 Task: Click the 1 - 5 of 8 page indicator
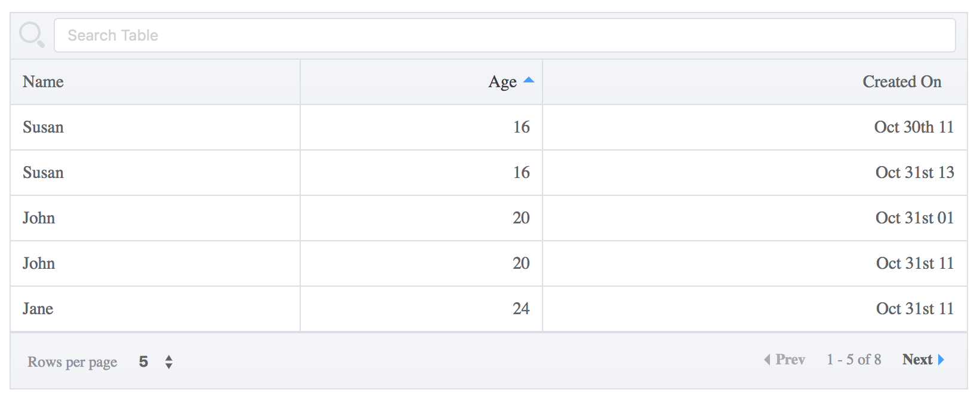853,360
